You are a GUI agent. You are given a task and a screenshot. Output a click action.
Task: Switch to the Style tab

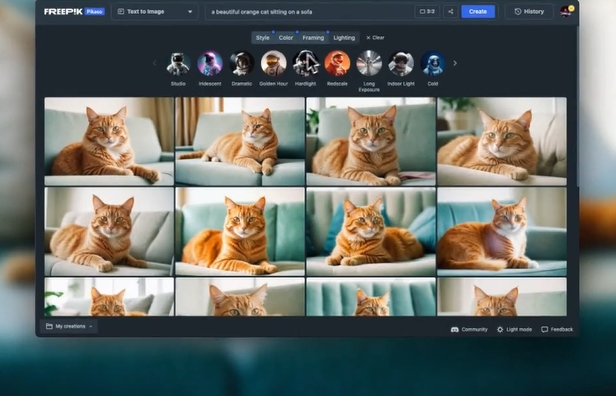click(262, 38)
